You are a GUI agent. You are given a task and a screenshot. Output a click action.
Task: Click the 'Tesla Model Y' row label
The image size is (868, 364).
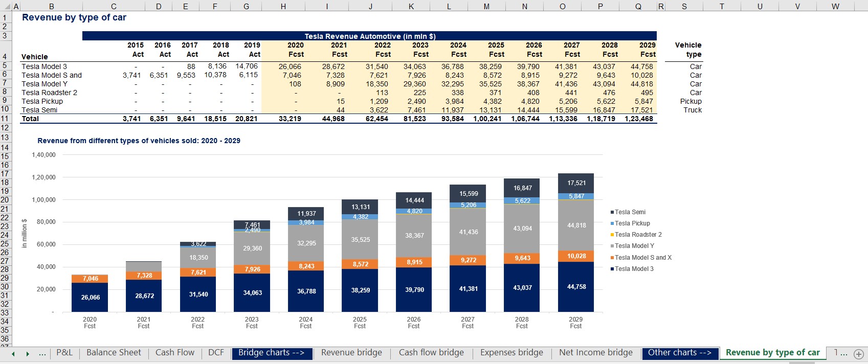(44, 84)
